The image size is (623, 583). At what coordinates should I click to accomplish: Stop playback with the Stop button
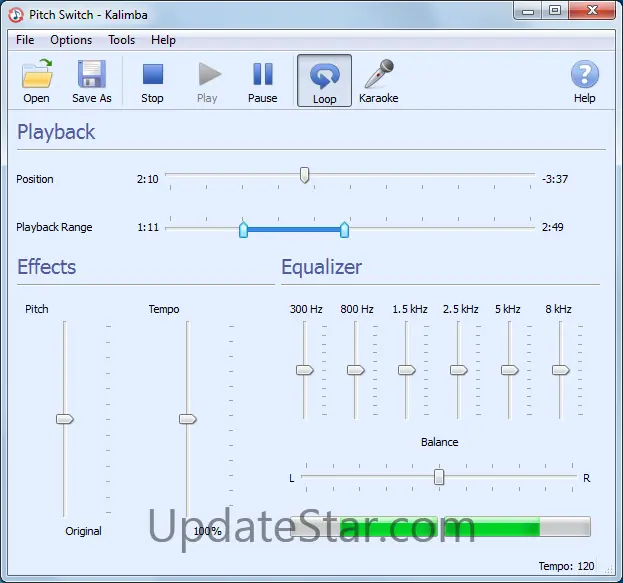tap(153, 81)
